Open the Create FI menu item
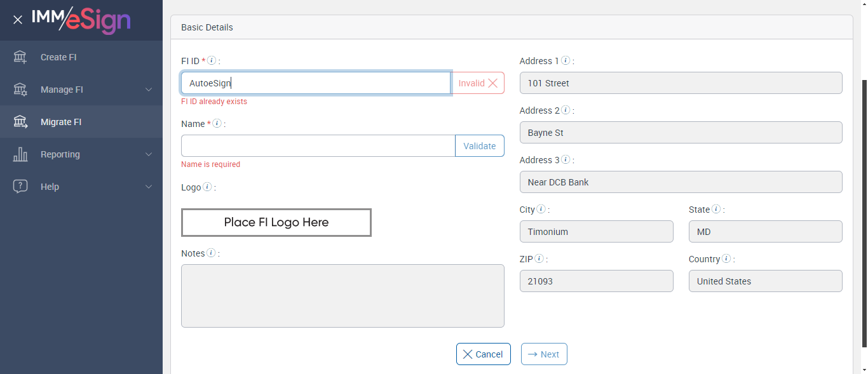Image resolution: width=868 pixels, height=374 pixels. pos(58,57)
